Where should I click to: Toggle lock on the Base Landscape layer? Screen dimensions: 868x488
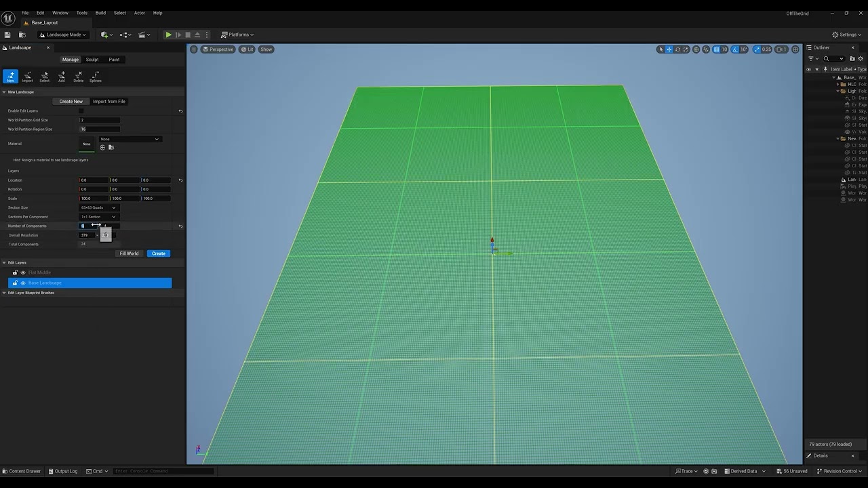pos(15,283)
